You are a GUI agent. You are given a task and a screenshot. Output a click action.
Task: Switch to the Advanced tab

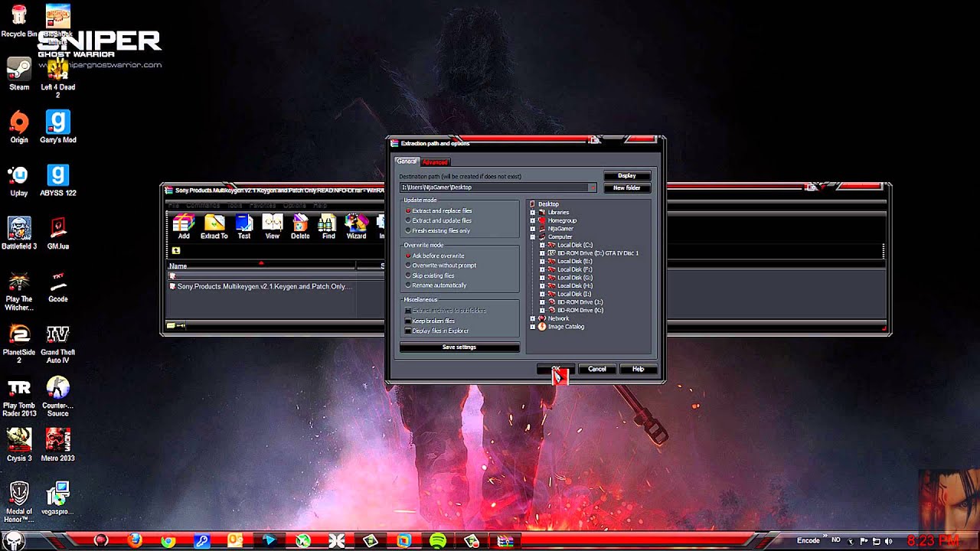pos(435,162)
